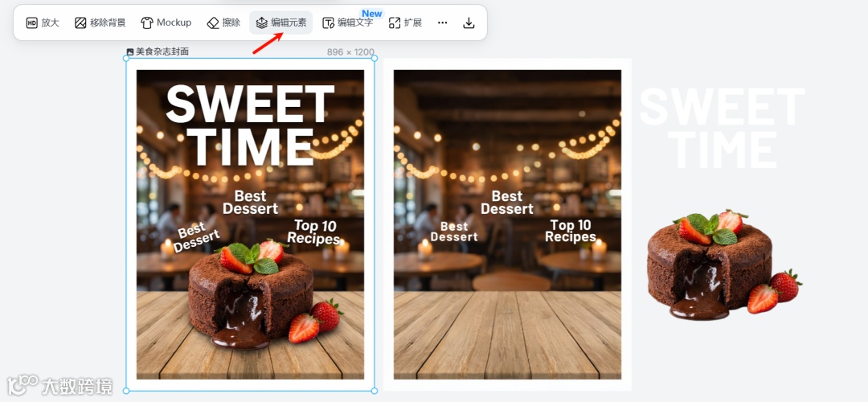Select the extracted chocolate lava cake element
This screenshot has width=868, height=402.
[723, 265]
